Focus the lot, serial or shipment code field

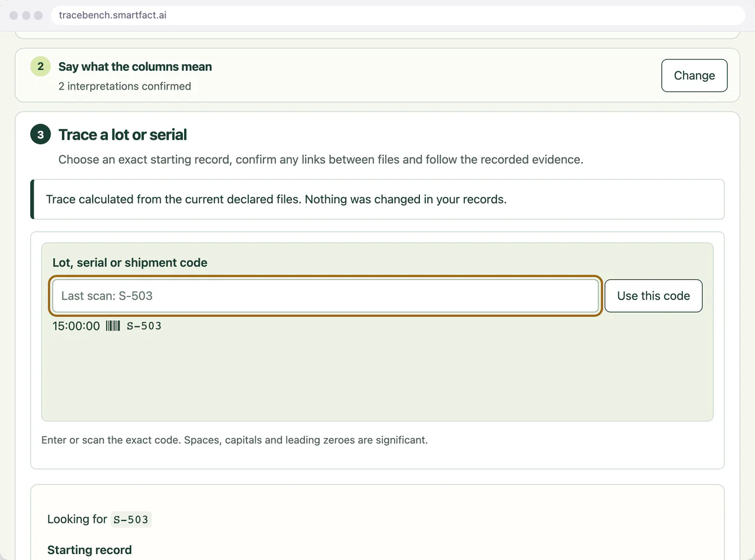pyautogui.click(x=326, y=296)
